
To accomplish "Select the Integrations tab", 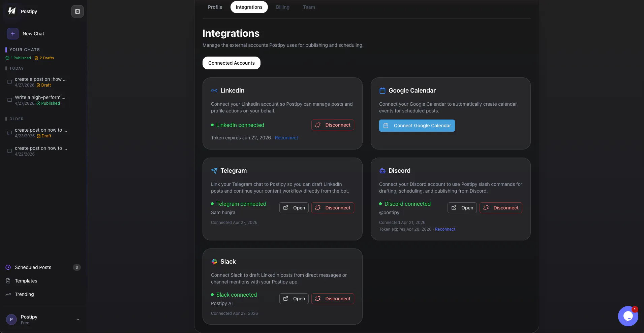I will [x=249, y=7].
